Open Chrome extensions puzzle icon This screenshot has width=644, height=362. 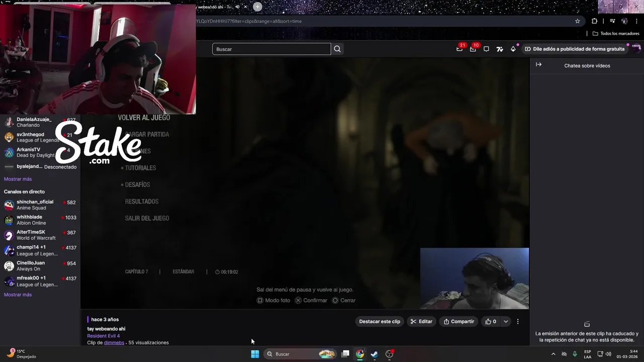[x=594, y=21]
